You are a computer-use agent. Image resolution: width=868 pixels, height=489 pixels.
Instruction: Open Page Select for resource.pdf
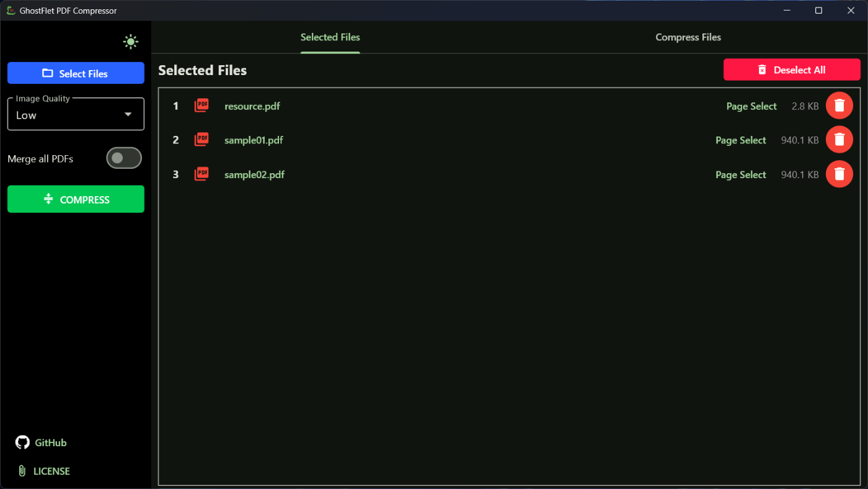point(751,106)
